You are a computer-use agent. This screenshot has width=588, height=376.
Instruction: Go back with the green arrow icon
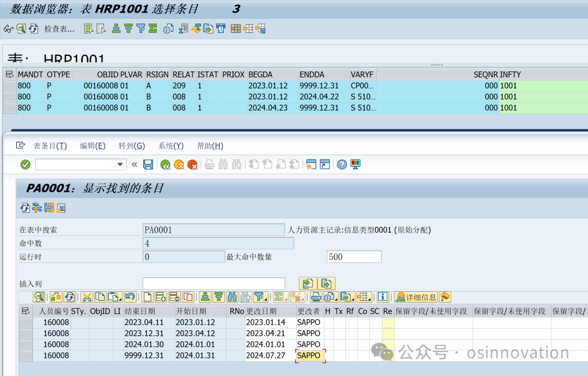(x=165, y=164)
